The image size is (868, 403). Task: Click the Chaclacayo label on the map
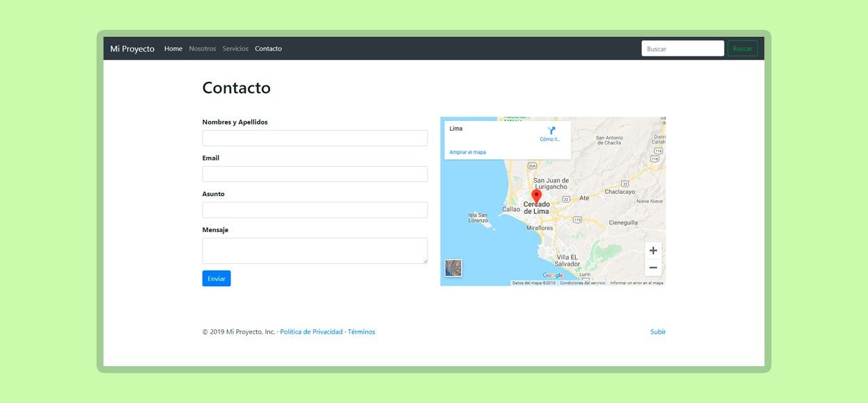pos(619,192)
